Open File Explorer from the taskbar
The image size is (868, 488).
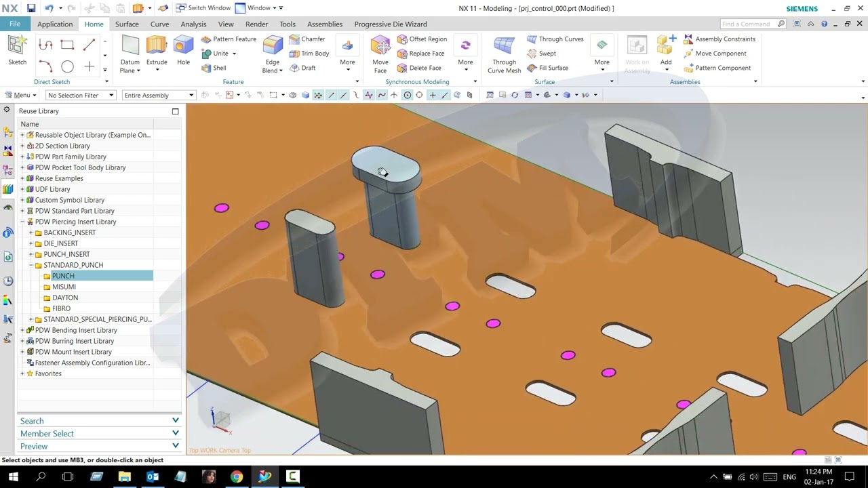click(x=125, y=476)
